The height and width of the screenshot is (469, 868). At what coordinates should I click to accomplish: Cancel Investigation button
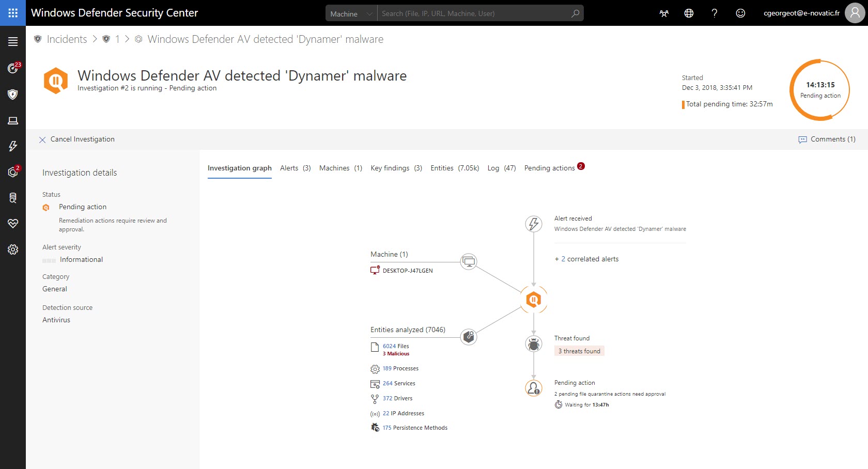coord(77,139)
